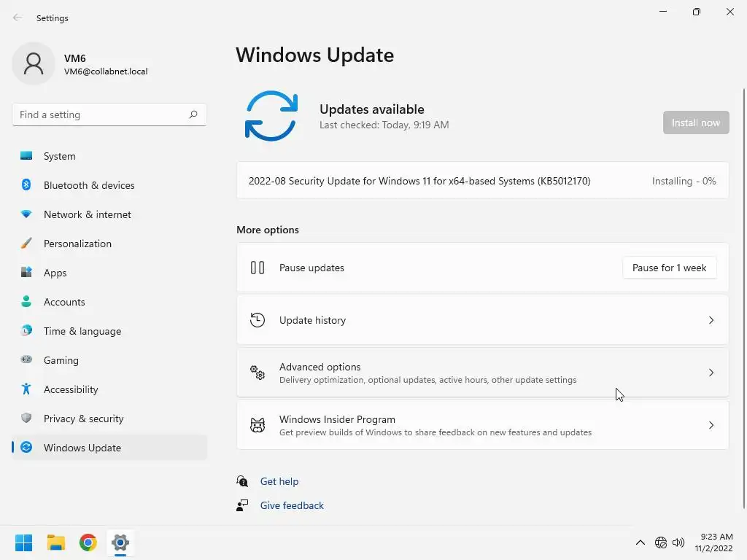Click the Personalization paintbrush icon
Screen dimensions: 747x560
[x=26, y=244]
